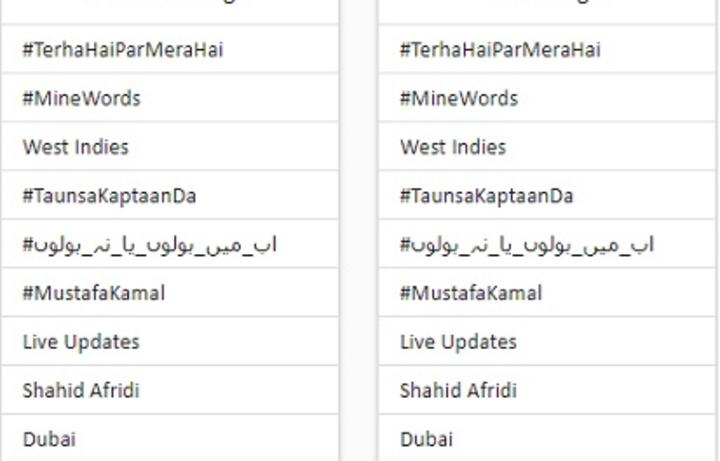Select West Indies in the right list
The height and width of the screenshot is (461, 720).
tap(453, 147)
